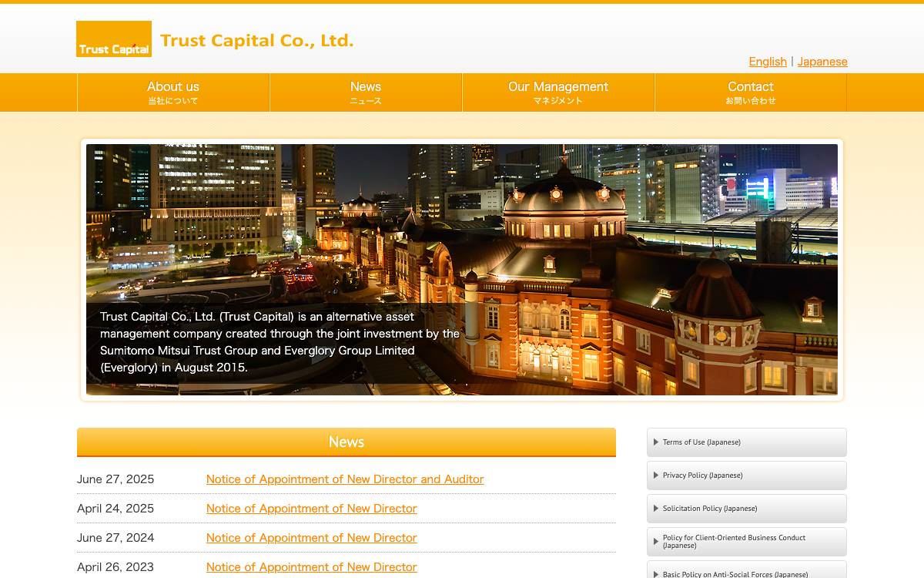
Task: Click the Trust Capital Co., Ltd. title
Action: tap(256, 40)
